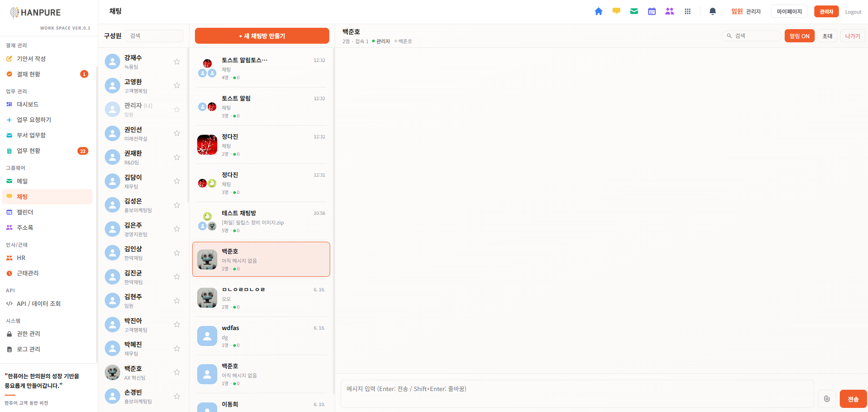This screenshot has height=412, width=868.
Task: Open the ㅁㄴㅇㄹㅁㄴㅇㄹ chat room
Action: [x=261, y=298]
